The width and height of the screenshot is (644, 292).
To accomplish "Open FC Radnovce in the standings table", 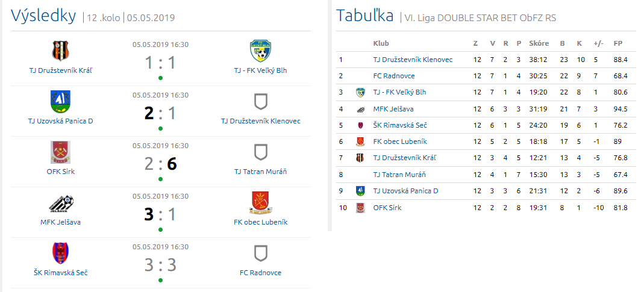I will click(394, 76).
